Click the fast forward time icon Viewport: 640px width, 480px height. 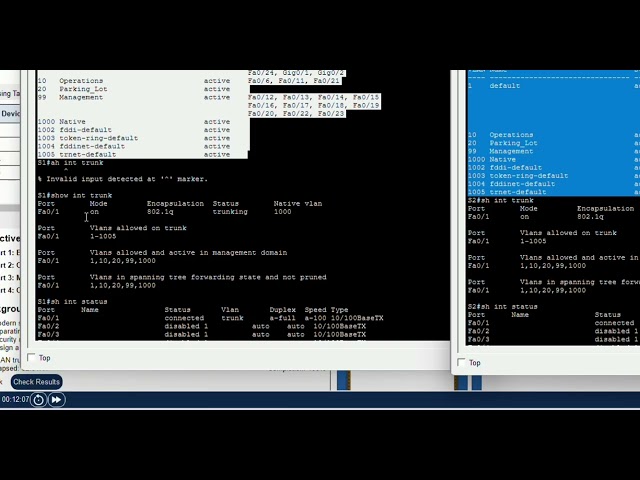(56, 400)
